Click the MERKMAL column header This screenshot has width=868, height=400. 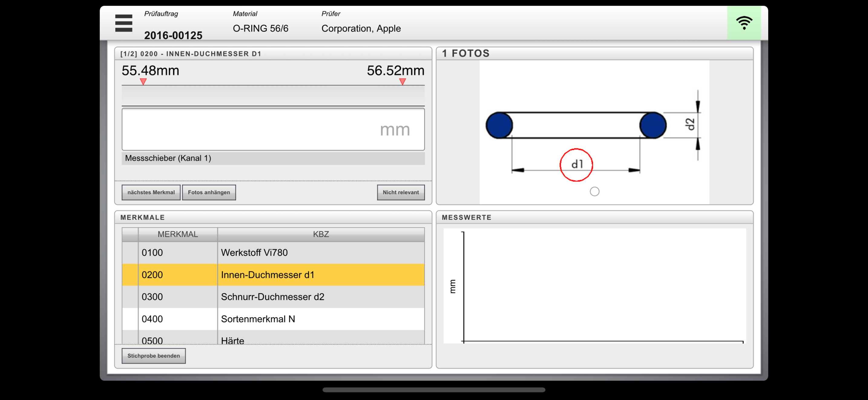178,235
